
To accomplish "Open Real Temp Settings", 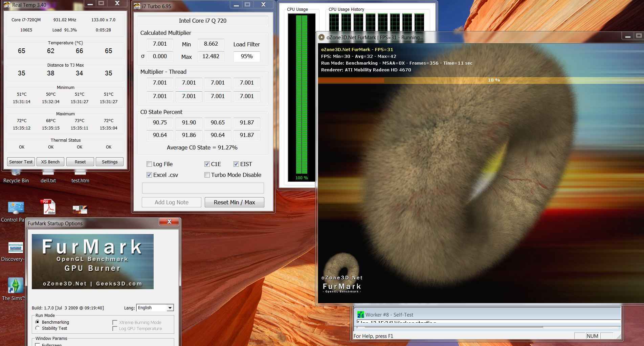I will (x=110, y=162).
